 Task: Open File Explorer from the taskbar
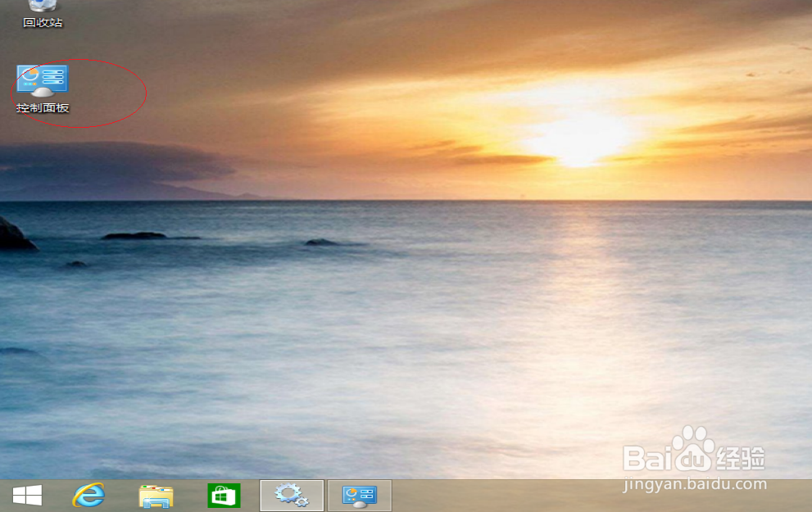coord(157,495)
